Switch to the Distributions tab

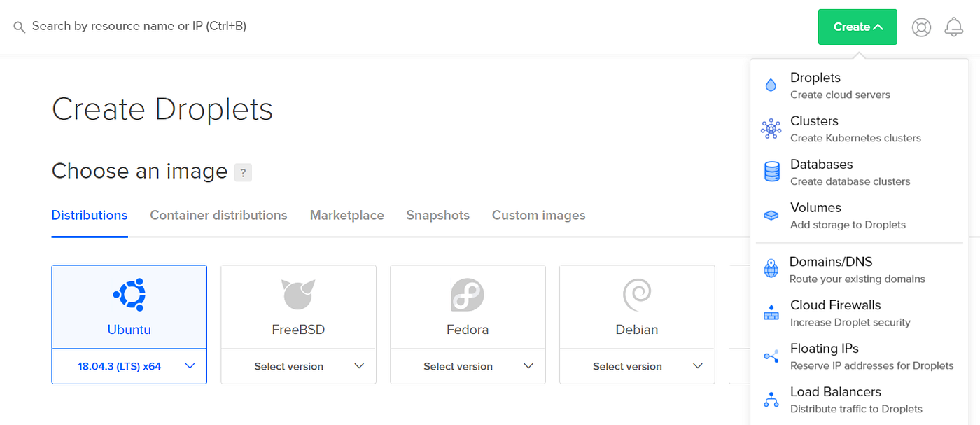(x=90, y=216)
